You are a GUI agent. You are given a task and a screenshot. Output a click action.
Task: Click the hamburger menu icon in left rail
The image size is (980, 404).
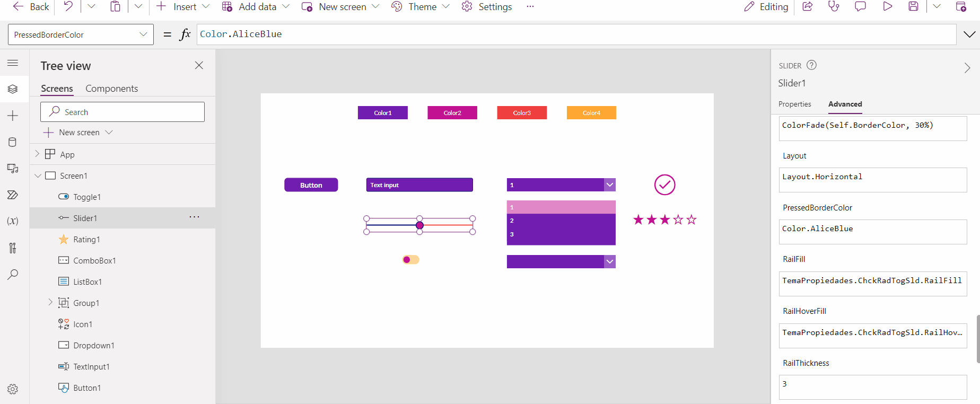click(13, 63)
